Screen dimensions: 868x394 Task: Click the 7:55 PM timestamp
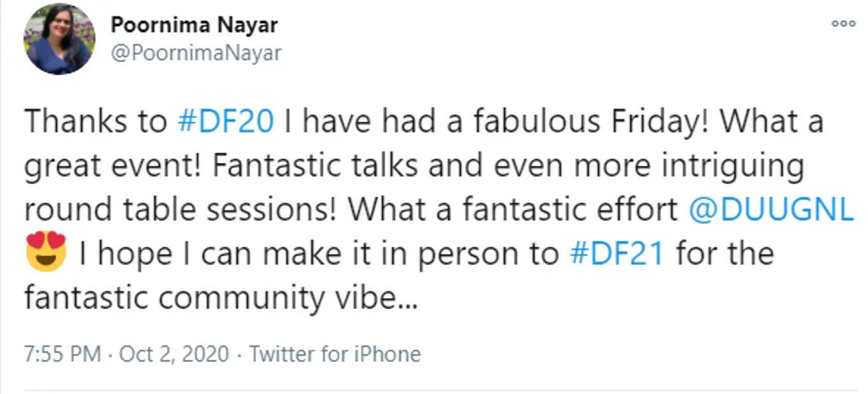click(x=62, y=354)
